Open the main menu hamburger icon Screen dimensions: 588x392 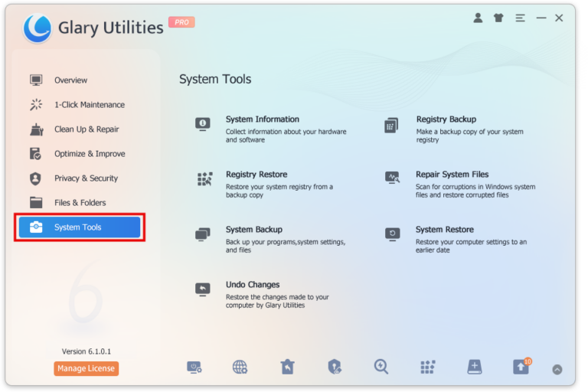click(x=521, y=18)
